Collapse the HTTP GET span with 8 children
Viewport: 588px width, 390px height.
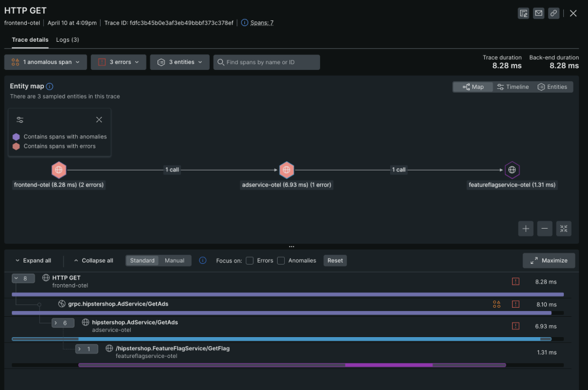tap(24, 278)
